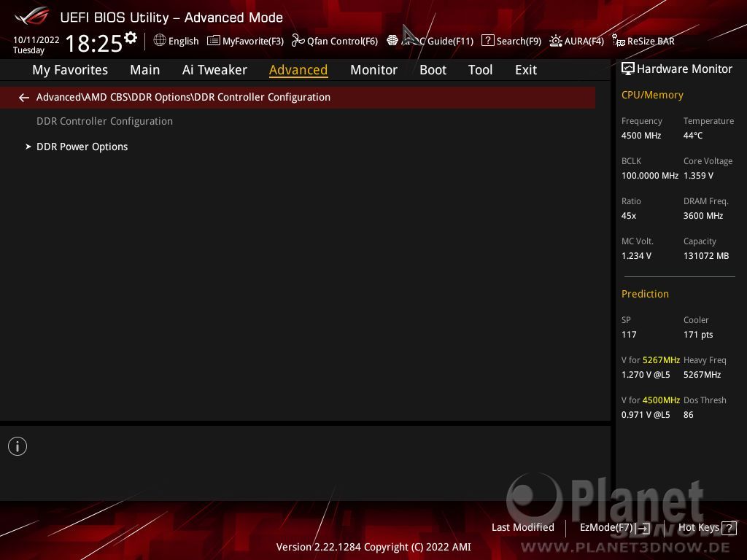Expand the DDR Power Options arrow
Image resolution: width=747 pixels, height=560 pixels.
(28, 147)
